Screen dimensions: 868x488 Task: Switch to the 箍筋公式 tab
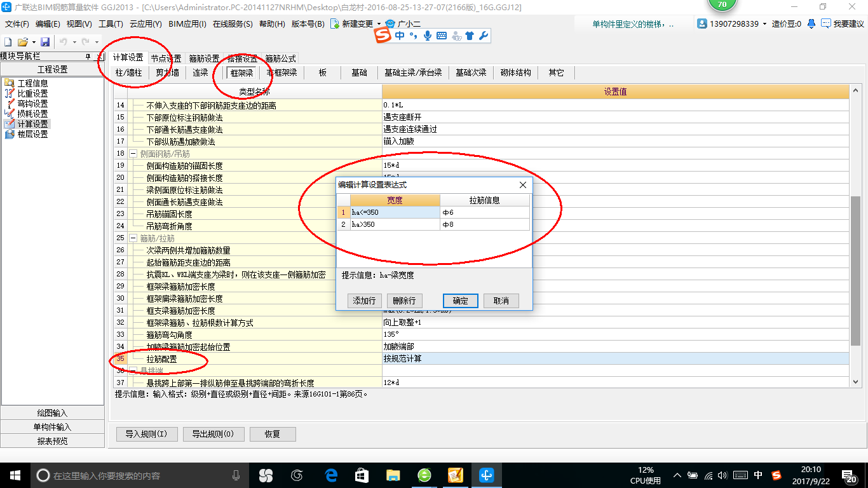280,58
